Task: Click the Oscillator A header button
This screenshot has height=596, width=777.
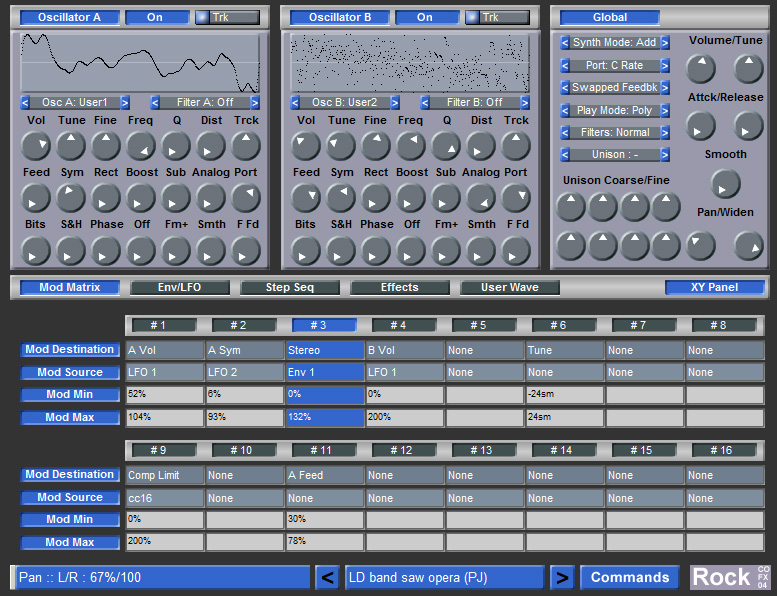Action: 70,17
